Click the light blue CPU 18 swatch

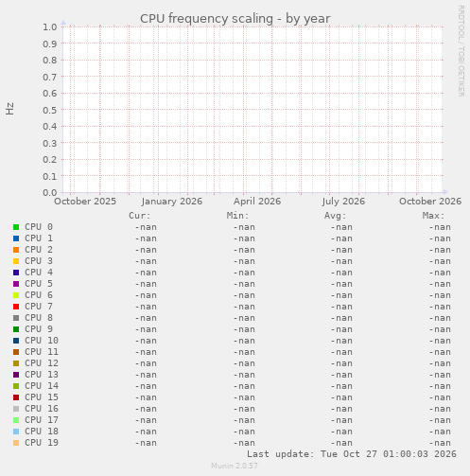tap(16, 432)
